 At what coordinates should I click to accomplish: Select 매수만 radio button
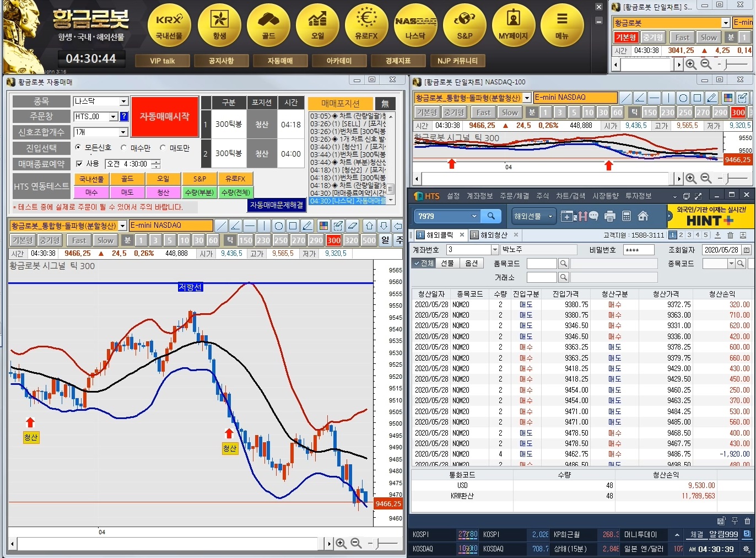[x=123, y=148]
